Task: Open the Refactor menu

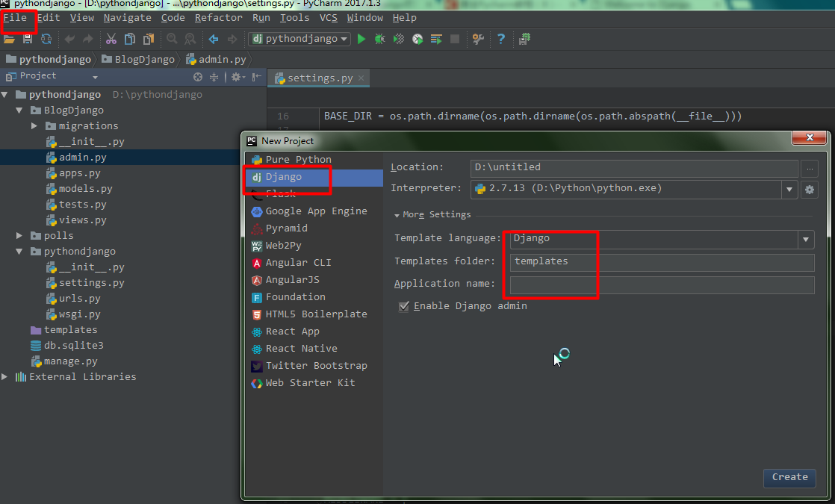Action: coord(218,18)
